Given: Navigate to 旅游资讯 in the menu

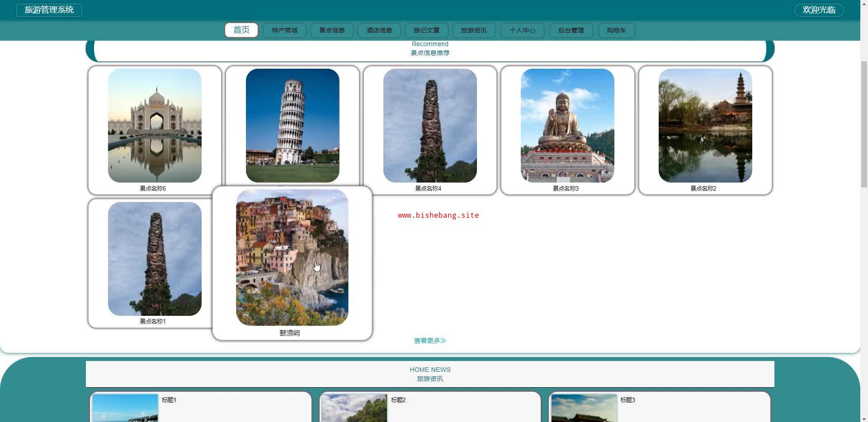Looking at the screenshot, I should coord(474,30).
